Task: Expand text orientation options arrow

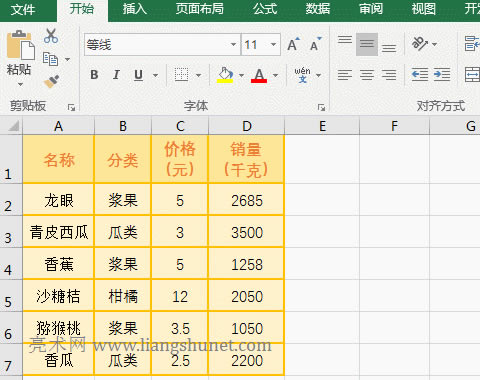Action: (434, 44)
